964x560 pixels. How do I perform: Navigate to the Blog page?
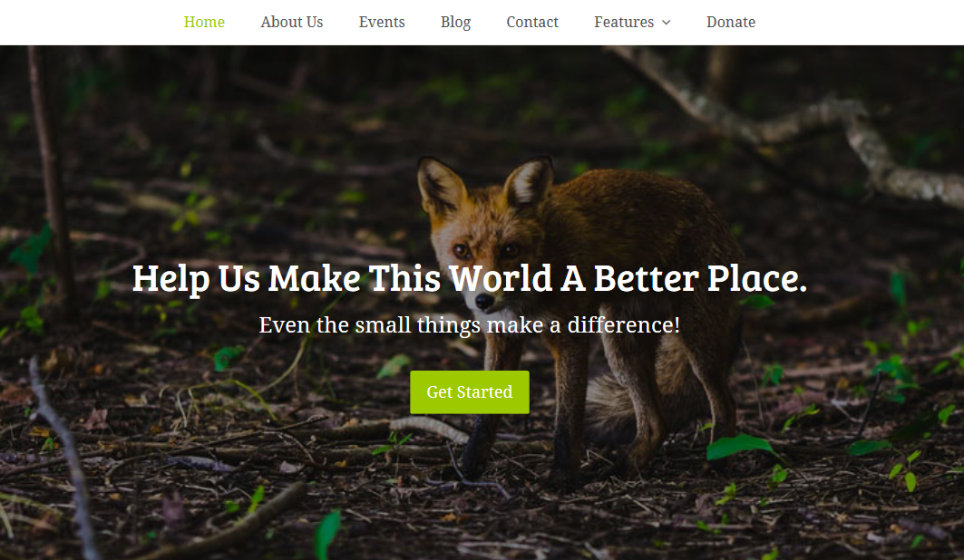click(x=455, y=22)
